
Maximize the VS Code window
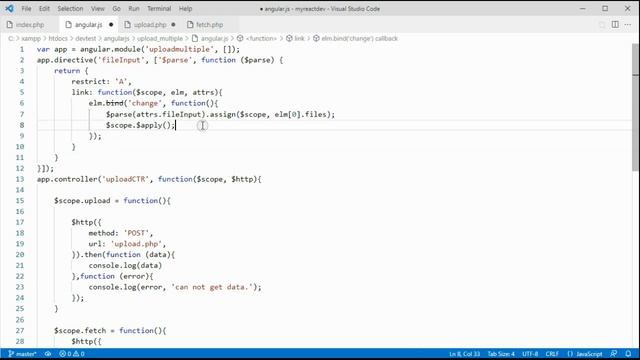[605, 9]
